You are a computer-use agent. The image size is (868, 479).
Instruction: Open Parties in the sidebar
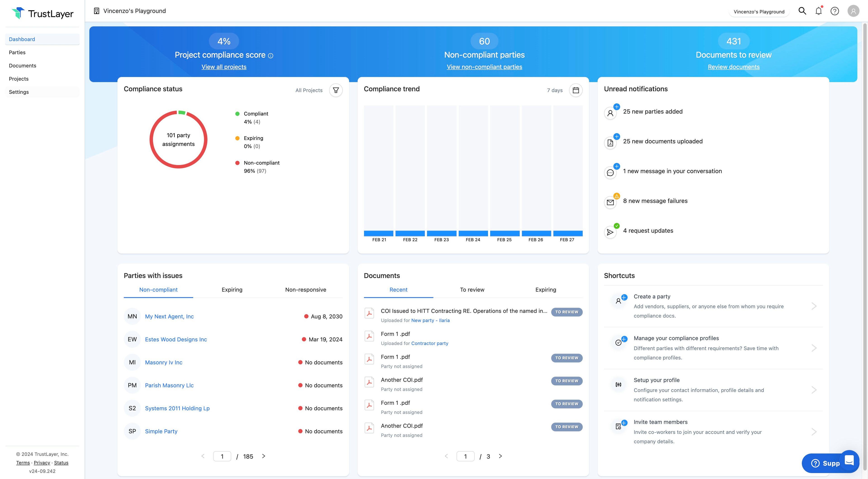[x=17, y=52]
